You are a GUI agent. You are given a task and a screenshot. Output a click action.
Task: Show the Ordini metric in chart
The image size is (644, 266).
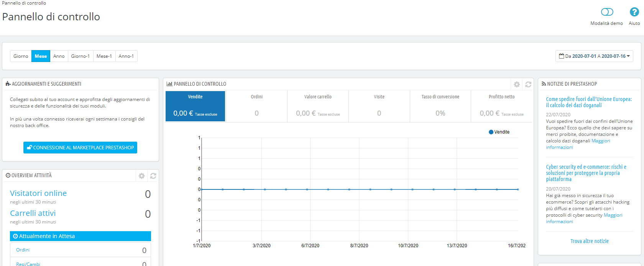point(257,106)
